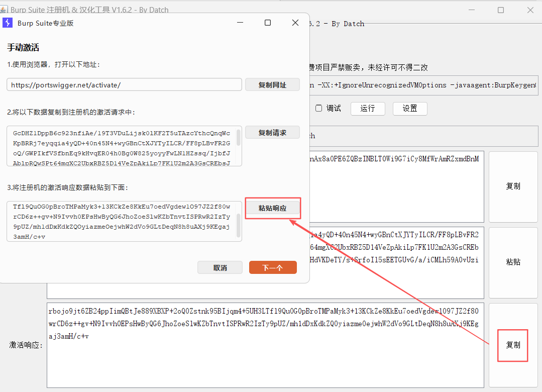Viewport: 542px width, 392px height.
Task: Minimize the keygen main window
Action: 471,10
